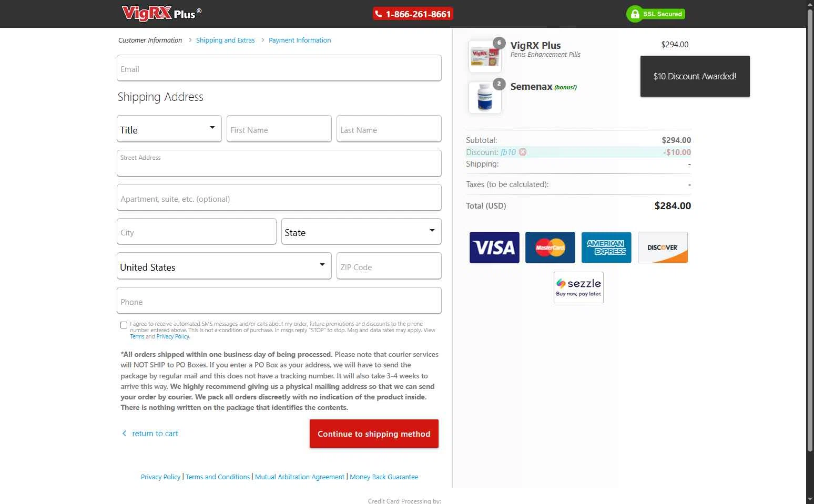Open the Privacy Policy footer link
The width and height of the screenshot is (814, 504).
click(x=160, y=477)
